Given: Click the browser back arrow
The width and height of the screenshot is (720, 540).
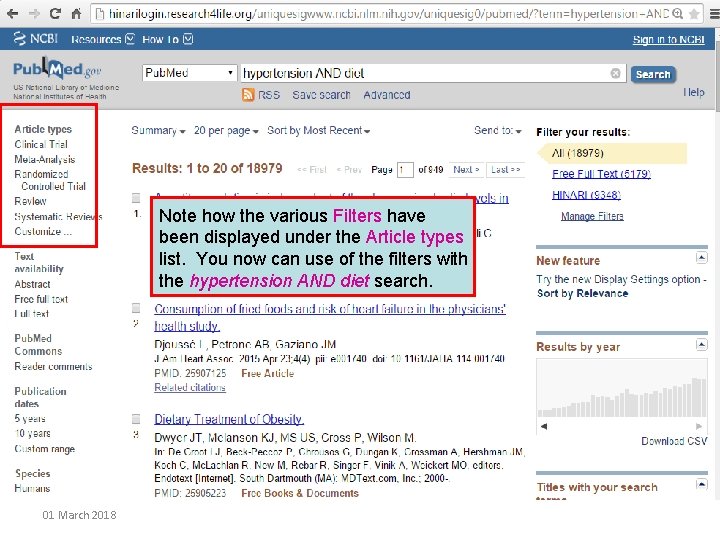Looking at the screenshot, I should tap(12, 14).
